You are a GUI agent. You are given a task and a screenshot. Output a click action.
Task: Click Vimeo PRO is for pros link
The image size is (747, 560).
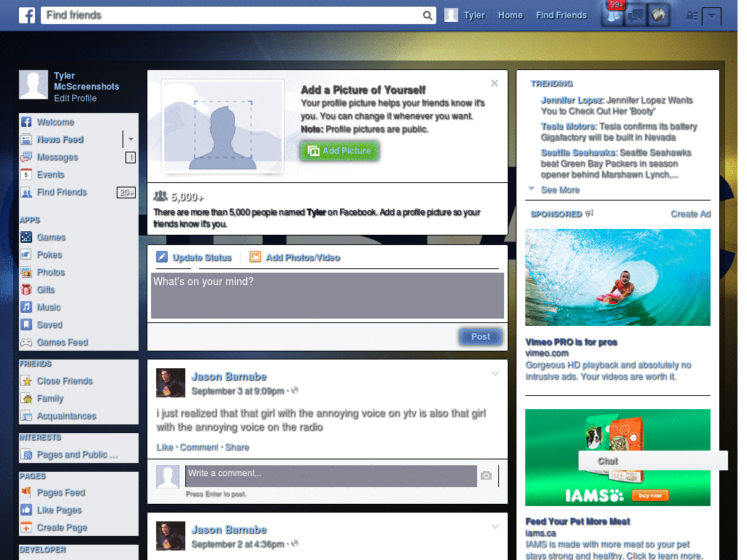[x=571, y=343]
